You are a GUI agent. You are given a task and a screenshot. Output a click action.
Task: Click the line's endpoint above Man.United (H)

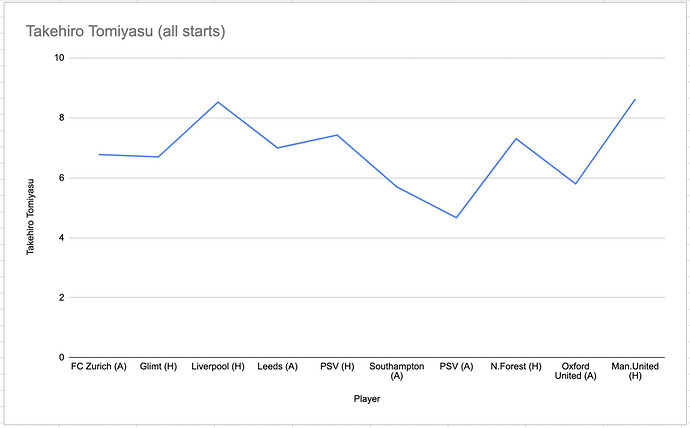click(x=635, y=99)
